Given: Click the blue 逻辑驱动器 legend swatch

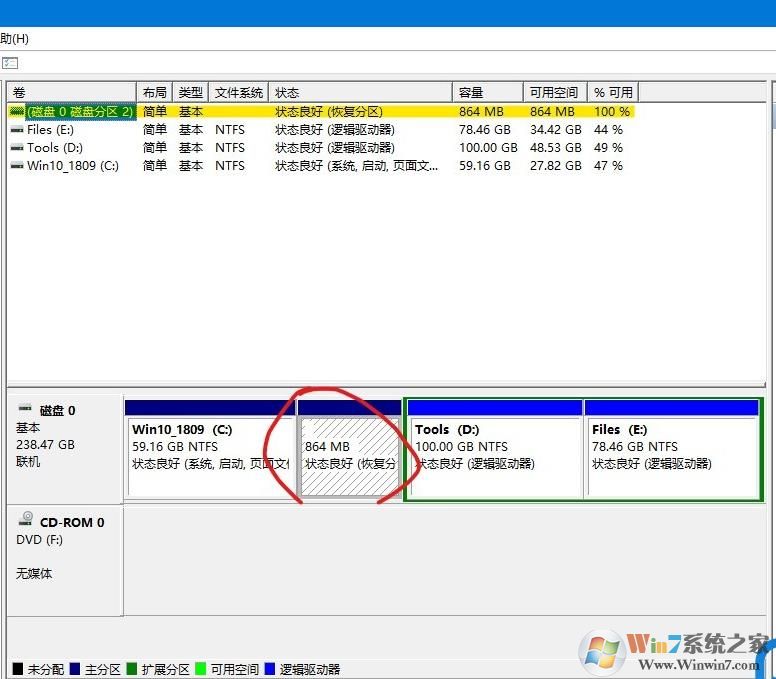Looking at the screenshot, I should point(270,669).
